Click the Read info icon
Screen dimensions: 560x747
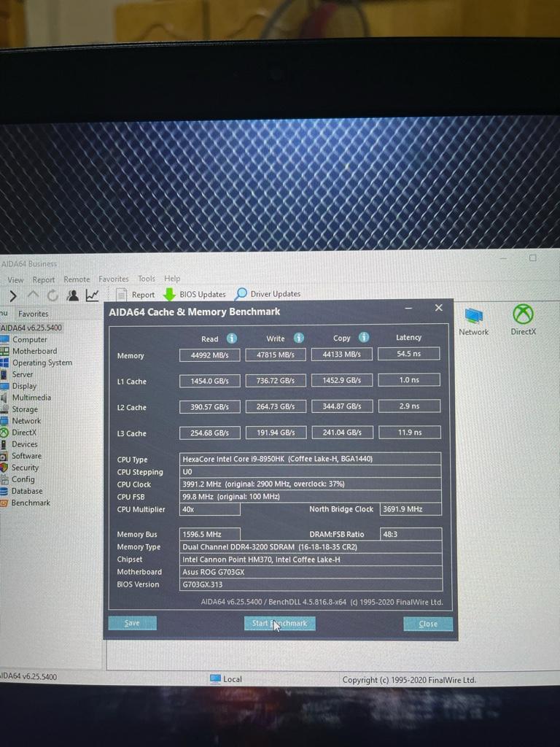click(x=231, y=338)
